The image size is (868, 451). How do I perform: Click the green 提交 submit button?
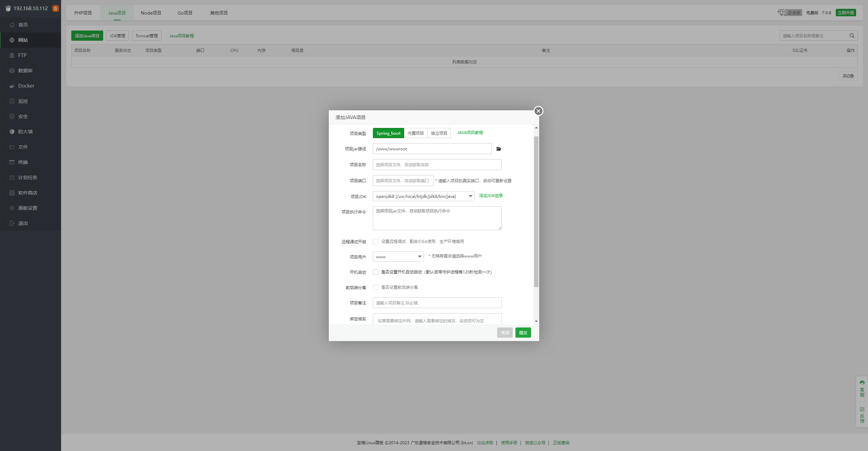[x=523, y=333]
